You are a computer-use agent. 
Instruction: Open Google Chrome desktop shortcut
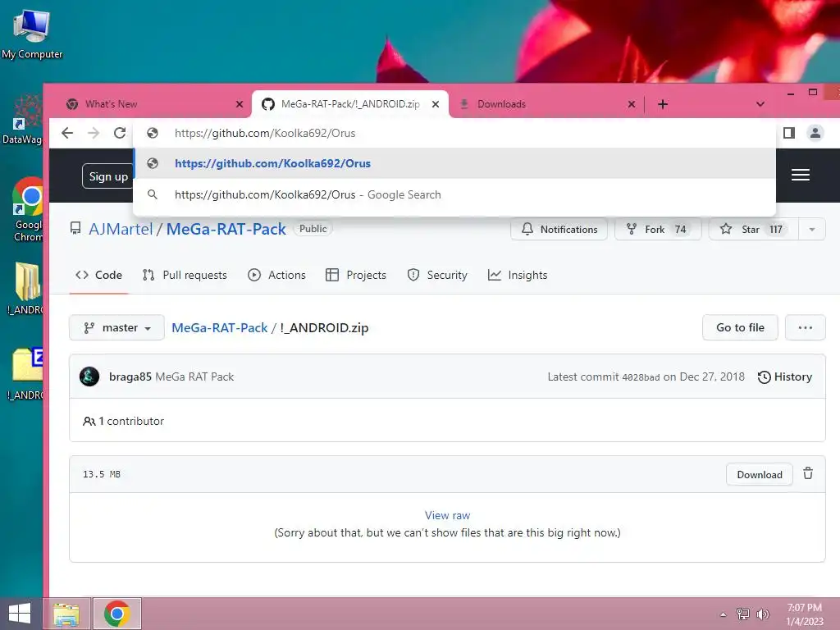(x=28, y=209)
